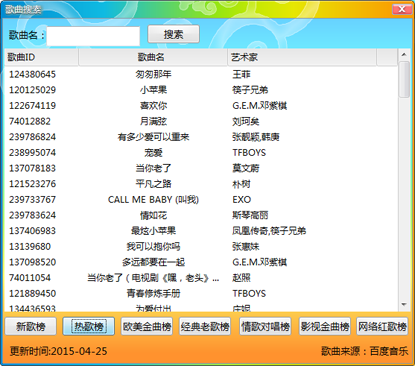The image size is (415, 366).
Task: Click song ID 239783624
Action: [x=32, y=215]
